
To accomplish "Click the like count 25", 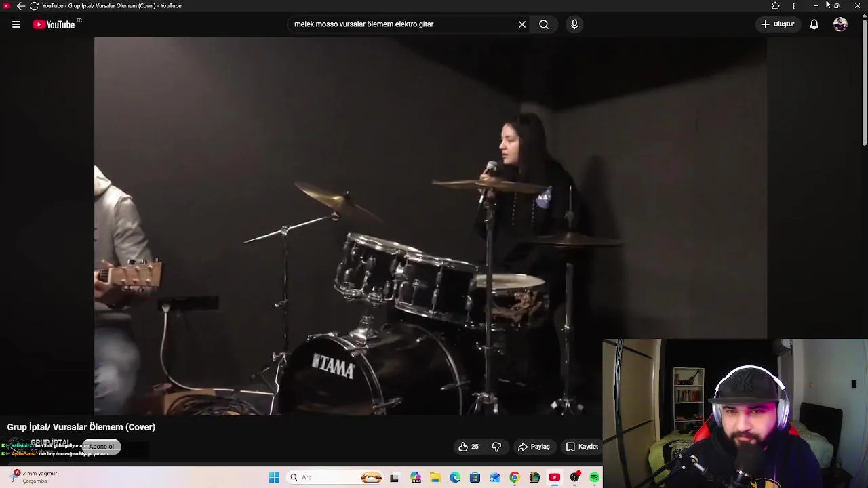I will coord(475,447).
